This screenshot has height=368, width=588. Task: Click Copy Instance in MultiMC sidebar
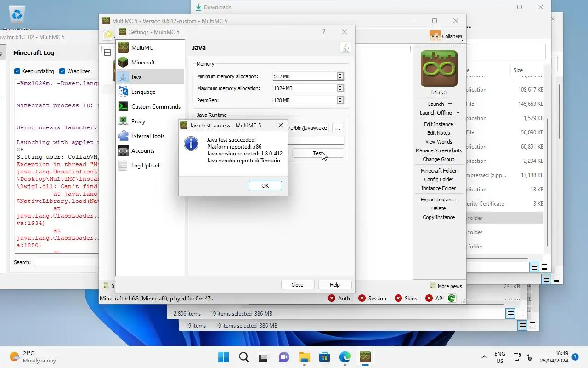click(x=438, y=217)
